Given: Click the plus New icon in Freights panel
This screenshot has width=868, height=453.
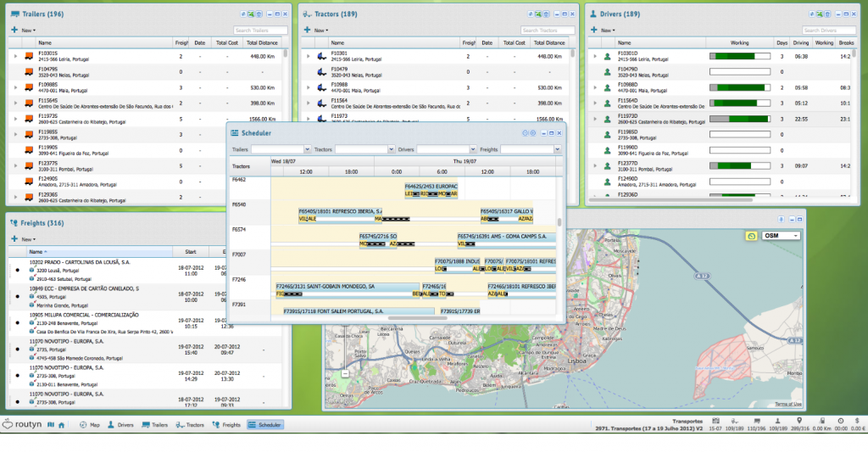Looking at the screenshot, I should pos(14,239).
